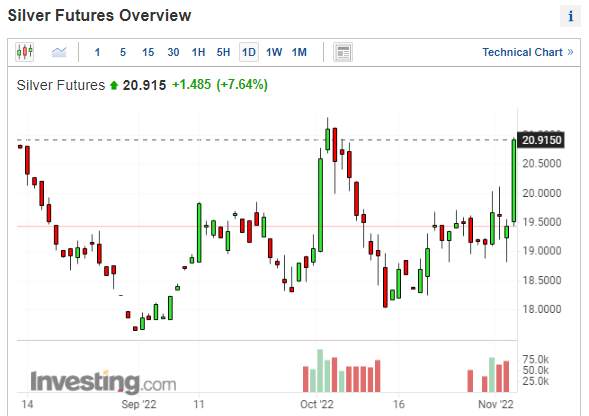Viewport: 589px width, 416px height.
Task: Select the 1W interval
Action: 274,52
